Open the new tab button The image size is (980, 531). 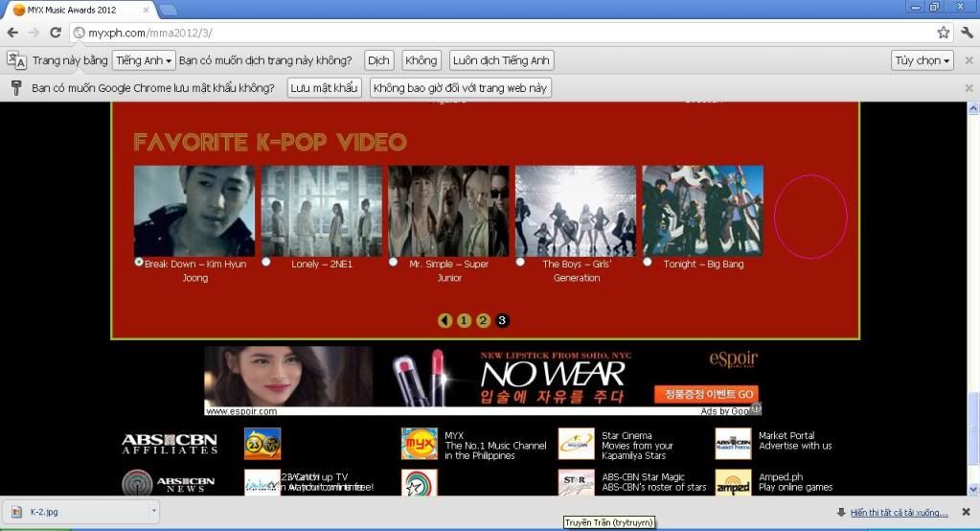(x=169, y=10)
